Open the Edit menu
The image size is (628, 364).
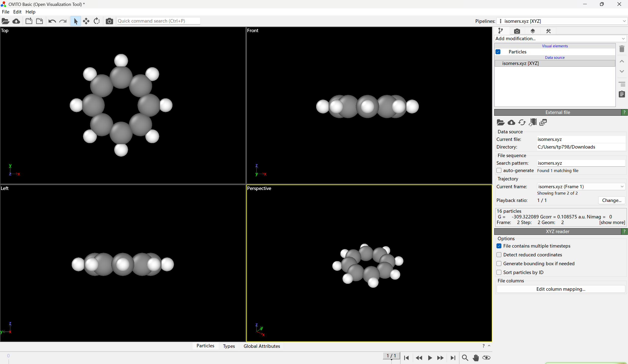tap(17, 12)
